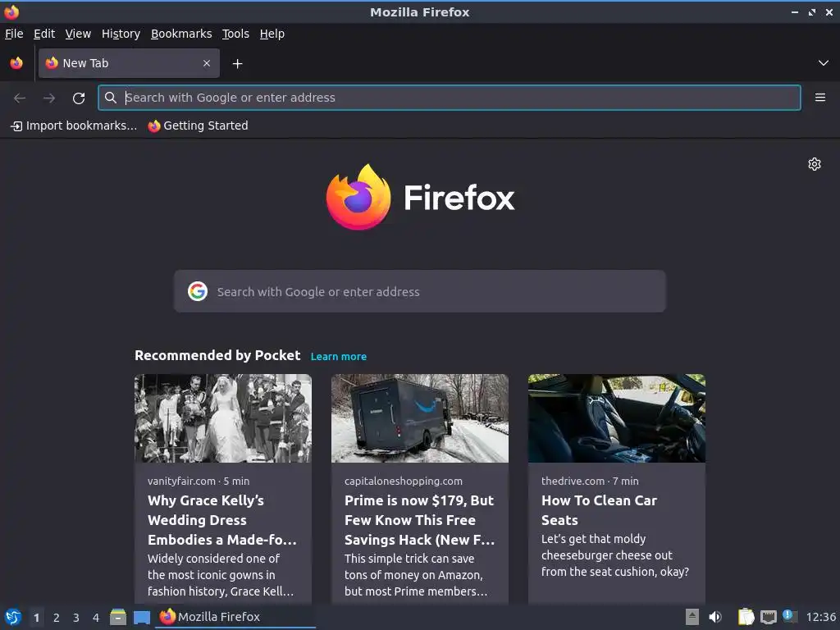Image resolution: width=840 pixels, height=630 pixels.
Task: Open the Edit menu
Action: coord(44,34)
